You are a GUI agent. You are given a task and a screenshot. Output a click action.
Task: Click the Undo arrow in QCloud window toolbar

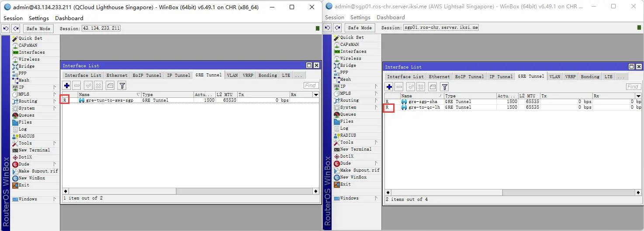(x=6, y=28)
